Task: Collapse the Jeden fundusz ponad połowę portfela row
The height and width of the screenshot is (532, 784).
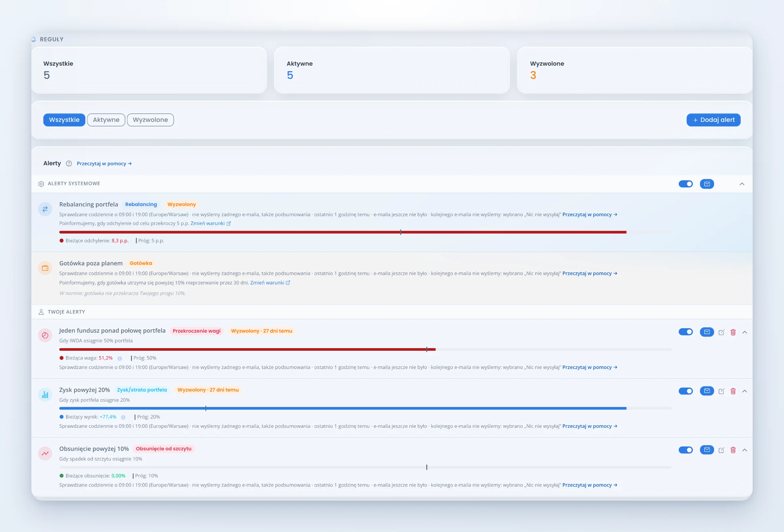Action: pos(744,332)
